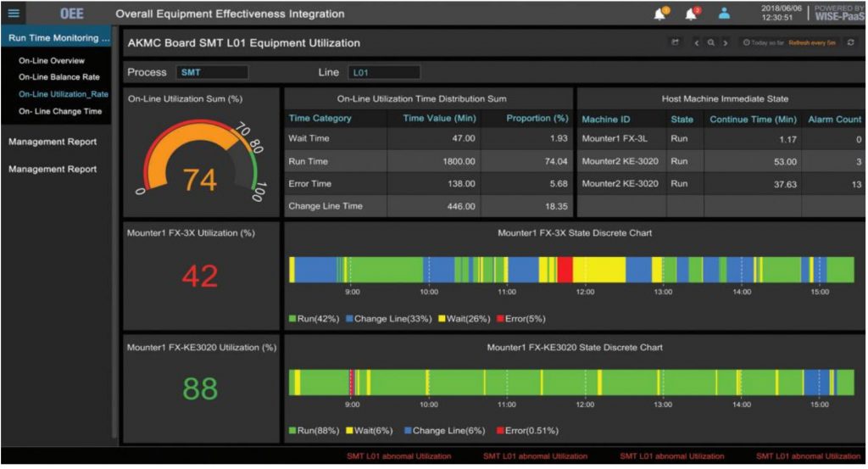This screenshot has width=868, height=469.
Task: Click the blue user profile icon
Action: point(724,14)
